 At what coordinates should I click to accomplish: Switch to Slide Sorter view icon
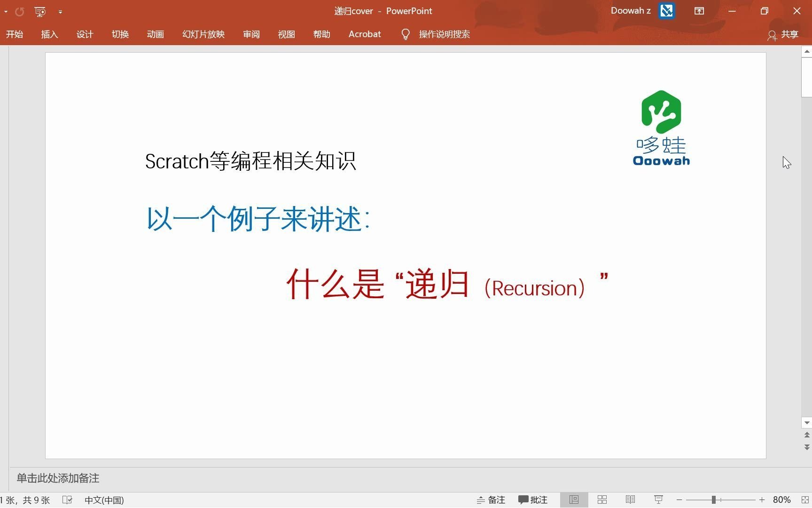click(602, 500)
